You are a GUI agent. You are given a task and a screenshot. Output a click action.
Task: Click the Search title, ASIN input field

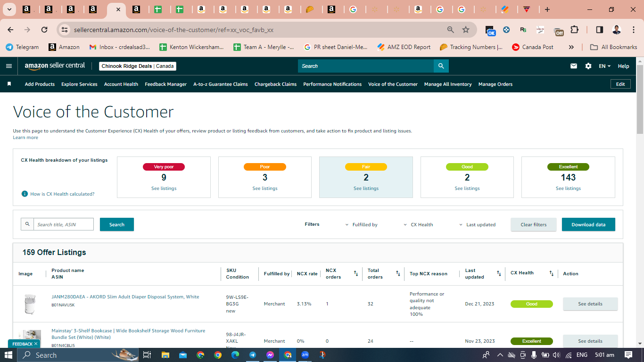pos(64,224)
